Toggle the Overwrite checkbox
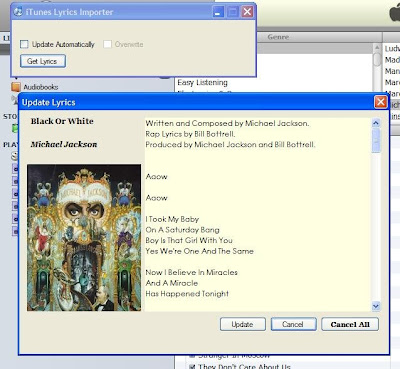Image resolution: width=400 pixels, height=369 pixels. tap(107, 44)
